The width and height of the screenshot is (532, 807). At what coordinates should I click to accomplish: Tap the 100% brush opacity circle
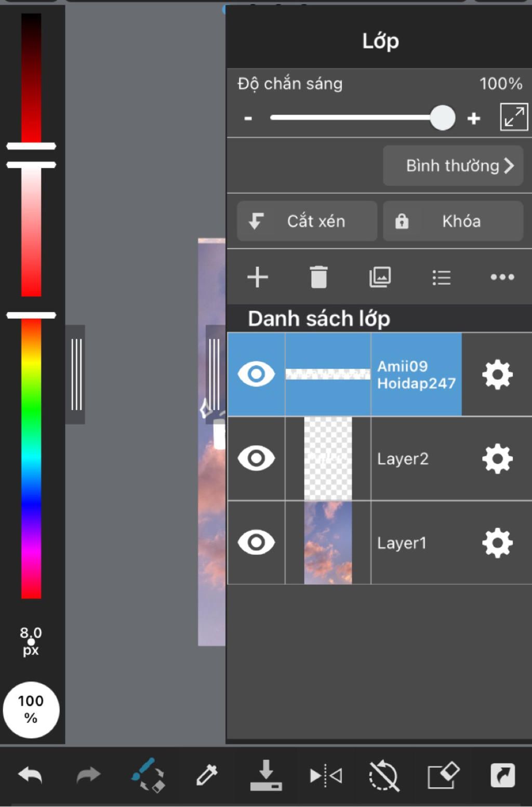pos(31,710)
